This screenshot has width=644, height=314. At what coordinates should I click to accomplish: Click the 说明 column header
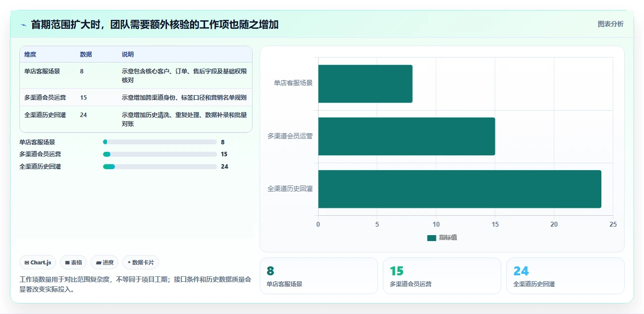(128, 55)
